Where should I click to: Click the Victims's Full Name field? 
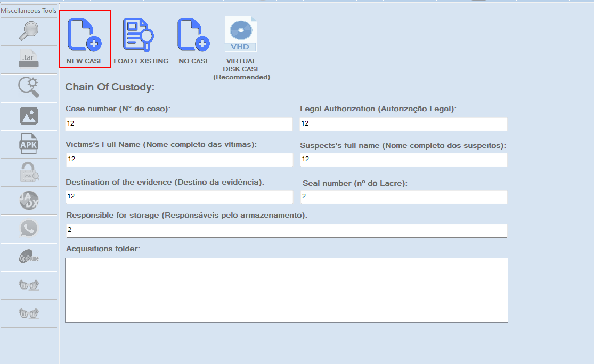180,160
